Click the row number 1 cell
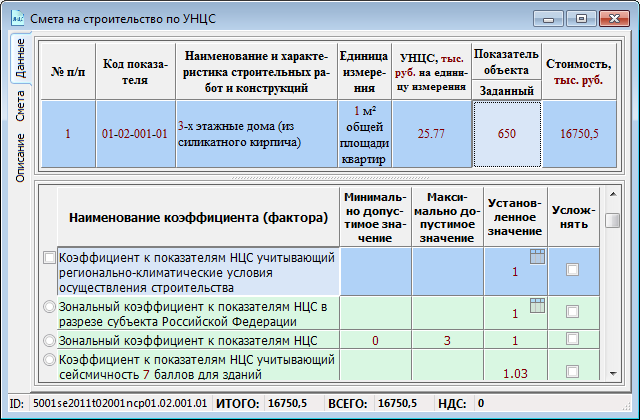Viewport: 640px width, 420px height. pos(68,134)
